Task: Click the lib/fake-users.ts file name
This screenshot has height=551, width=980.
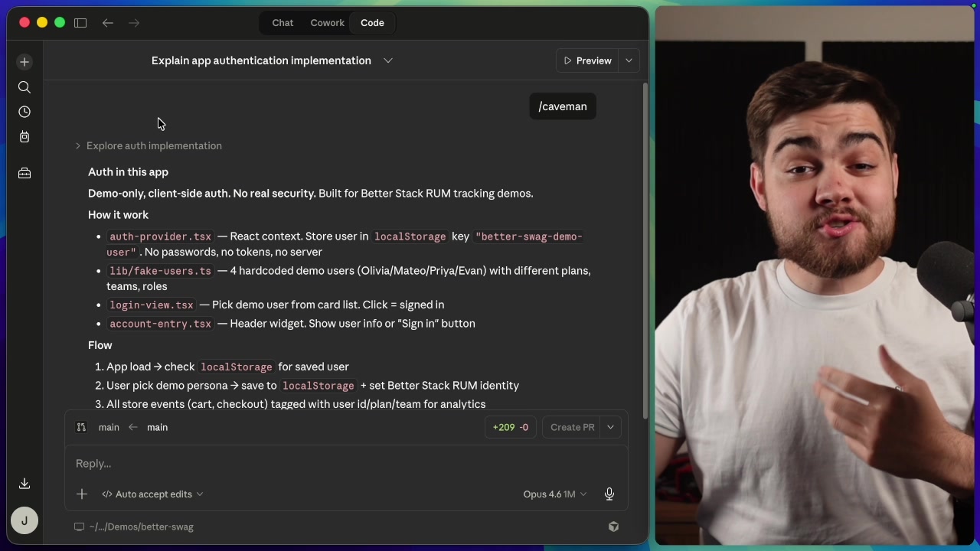Action: pos(160,271)
